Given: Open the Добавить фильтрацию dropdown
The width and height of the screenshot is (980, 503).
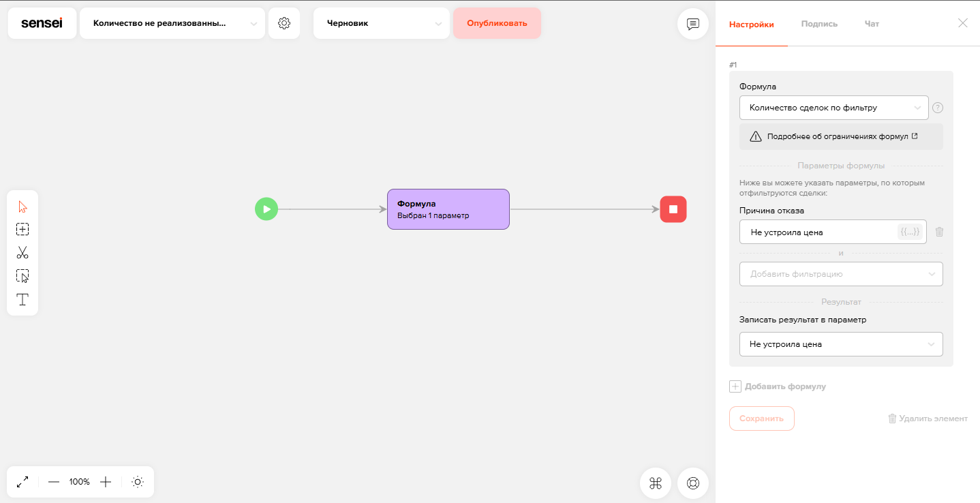Looking at the screenshot, I should click(x=841, y=274).
